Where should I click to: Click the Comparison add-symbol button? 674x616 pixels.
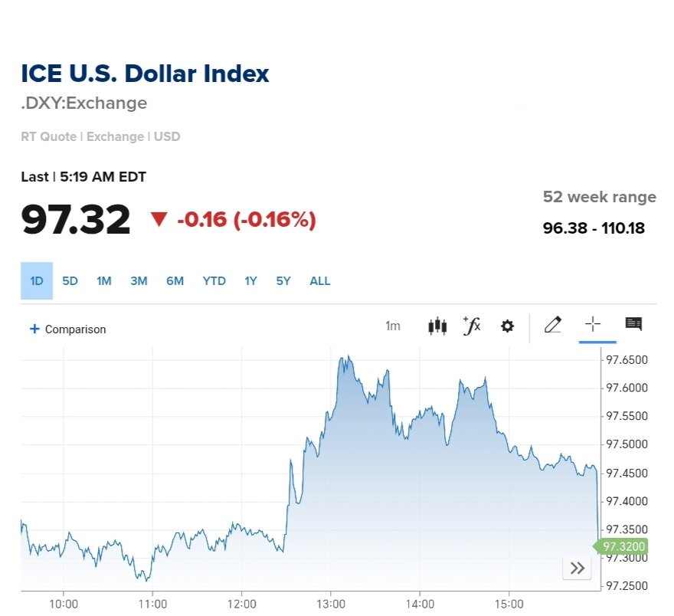point(75,329)
